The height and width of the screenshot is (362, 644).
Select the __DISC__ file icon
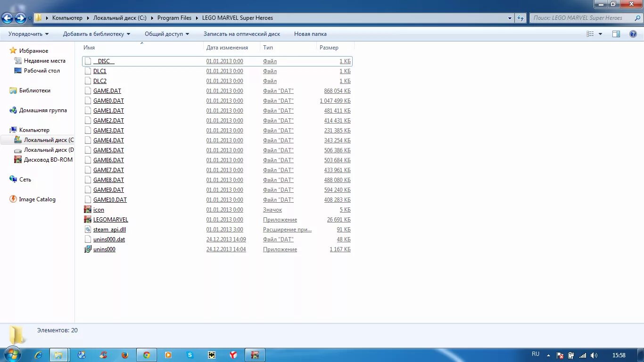tap(88, 61)
